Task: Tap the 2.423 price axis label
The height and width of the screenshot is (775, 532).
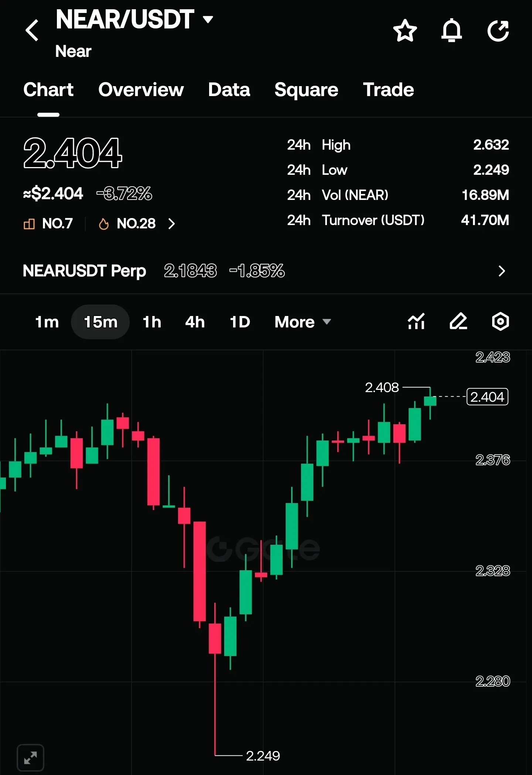Action: click(492, 357)
